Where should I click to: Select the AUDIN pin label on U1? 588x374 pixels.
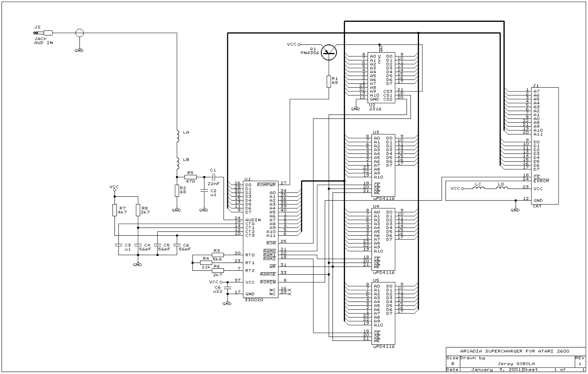pyautogui.click(x=253, y=220)
